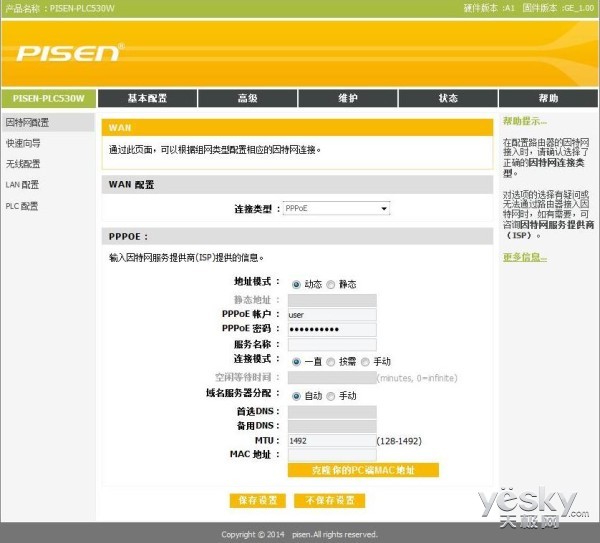Click the 首选DNS input field
This screenshot has width=600, height=543.
pyautogui.click(x=332, y=412)
